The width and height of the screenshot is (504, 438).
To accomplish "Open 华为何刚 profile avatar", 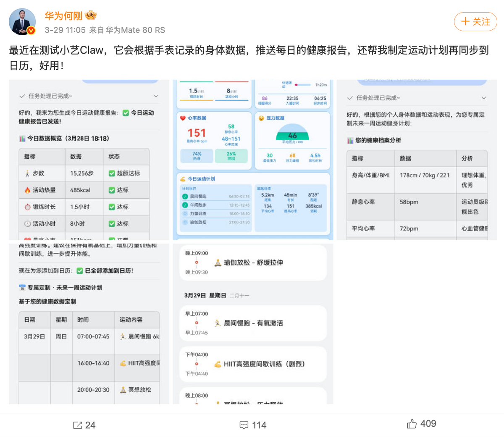I will pos(22,21).
